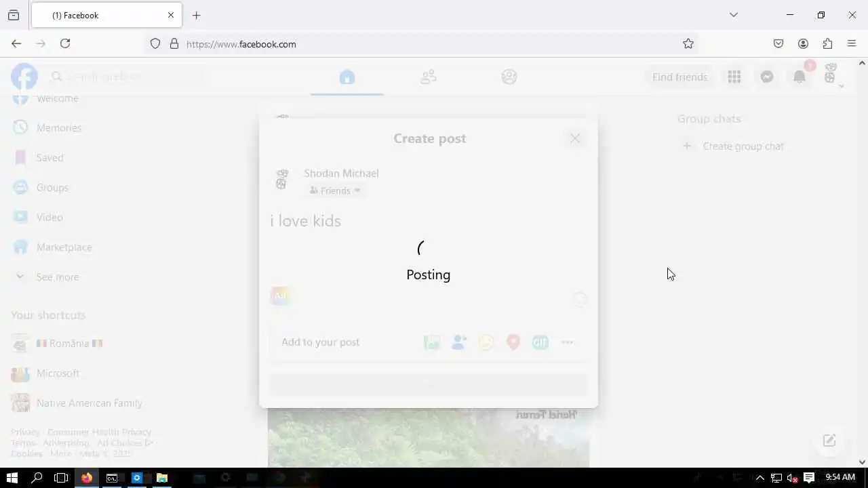Open the România shortcut
Viewport: 868px width, 488px height.
pos(69,344)
